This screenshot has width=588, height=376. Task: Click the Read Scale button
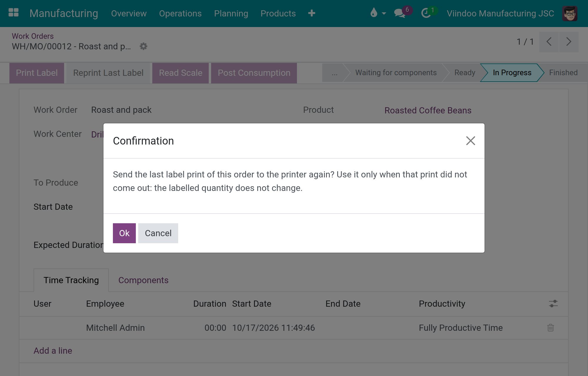(x=181, y=73)
